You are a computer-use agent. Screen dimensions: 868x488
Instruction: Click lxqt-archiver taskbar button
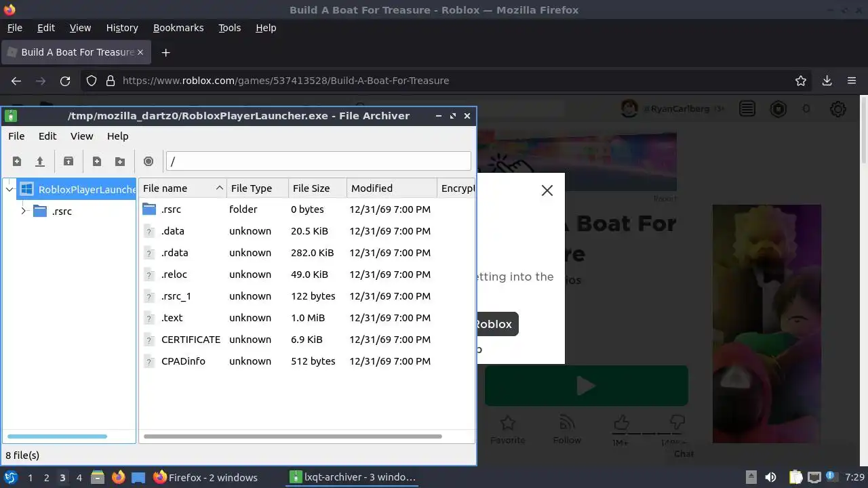point(353,477)
